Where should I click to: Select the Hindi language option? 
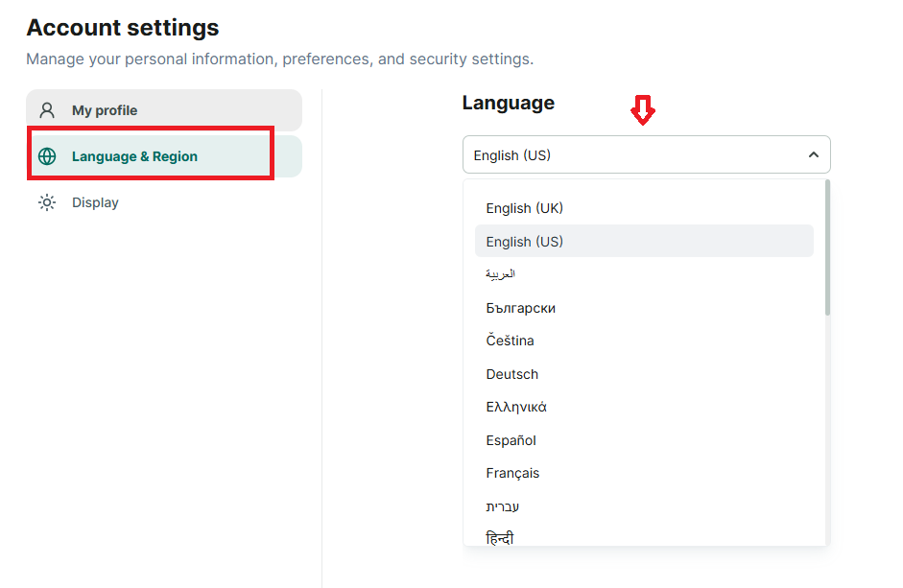[644, 537]
